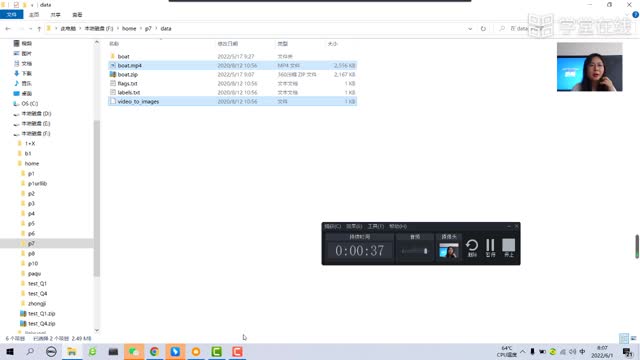Show hidden system tray icons
Screen dimensions: 640x360
[522, 351]
